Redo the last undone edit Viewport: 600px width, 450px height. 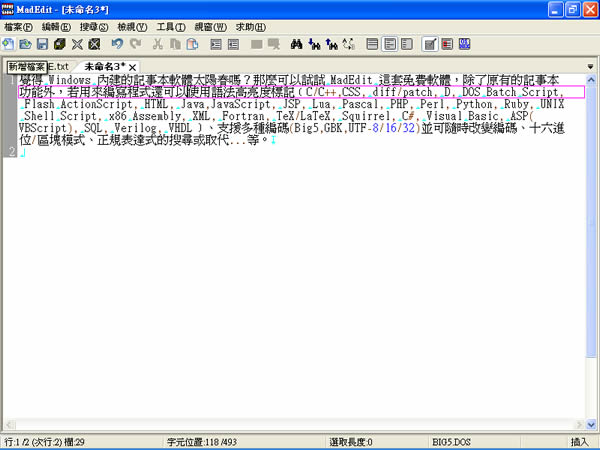pos(135,44)
